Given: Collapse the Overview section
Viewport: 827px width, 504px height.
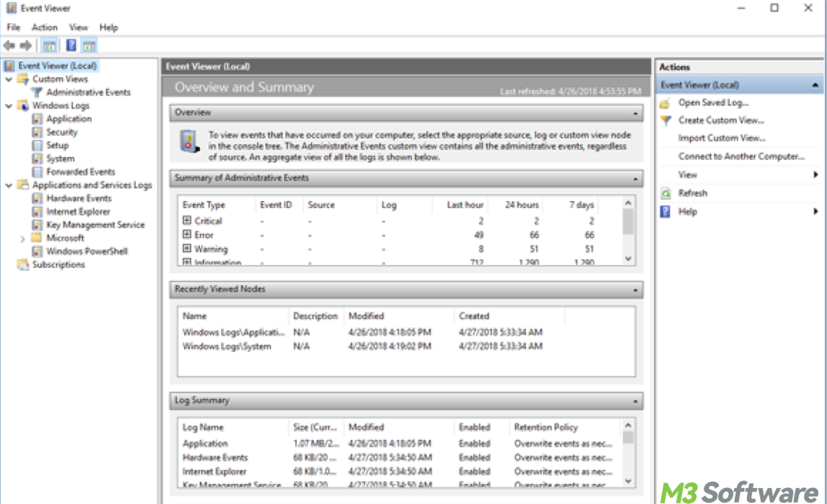Looking at the screenshot, I should click(x=635, y=113).
